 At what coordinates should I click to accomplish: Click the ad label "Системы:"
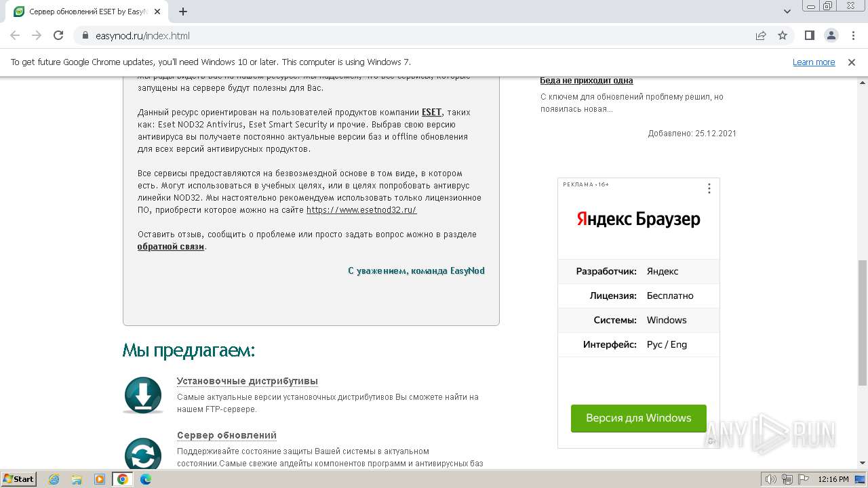[x=615, y=320]
